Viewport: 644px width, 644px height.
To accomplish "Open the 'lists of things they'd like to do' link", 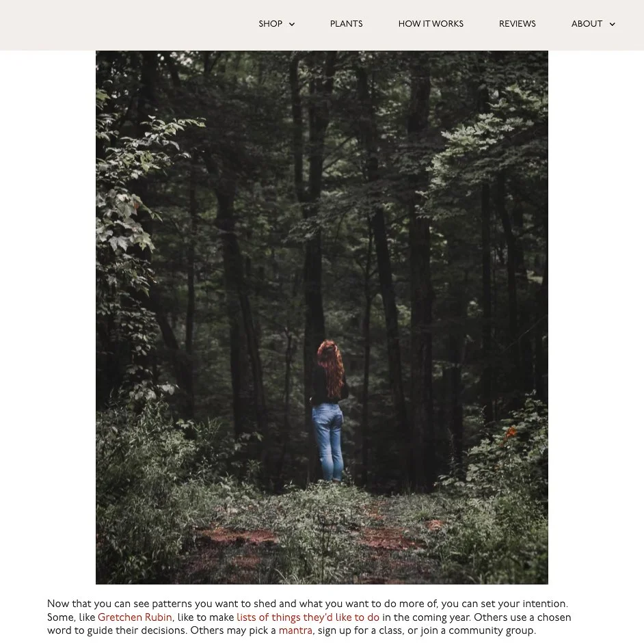I will coord(308,617).
